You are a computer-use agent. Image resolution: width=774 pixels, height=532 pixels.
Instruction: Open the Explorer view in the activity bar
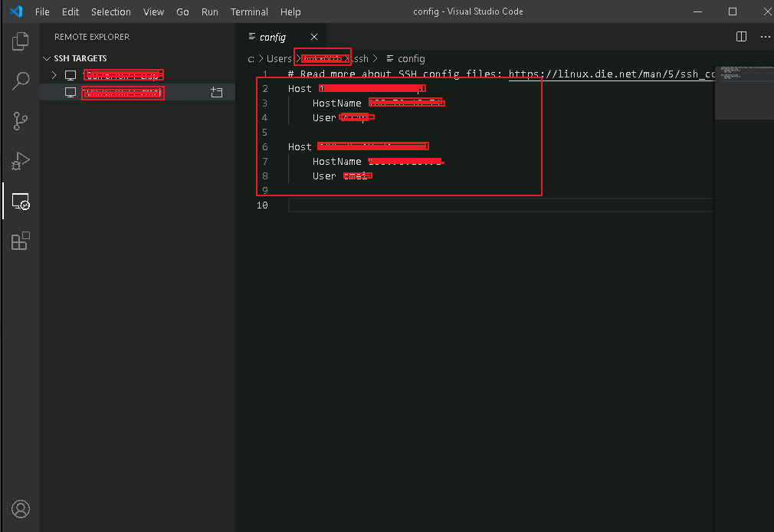click(x=20, y=41)
